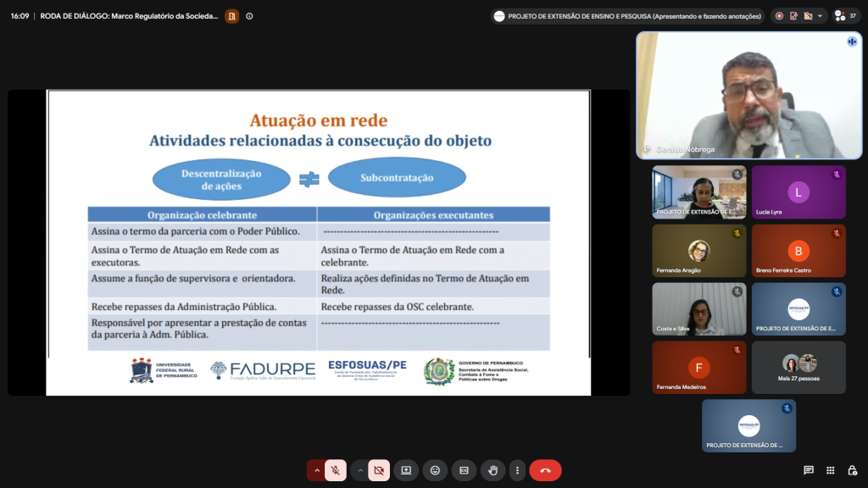
Task: Click the ESFOSUAS/PE logo on the slide
Action: 367,369
